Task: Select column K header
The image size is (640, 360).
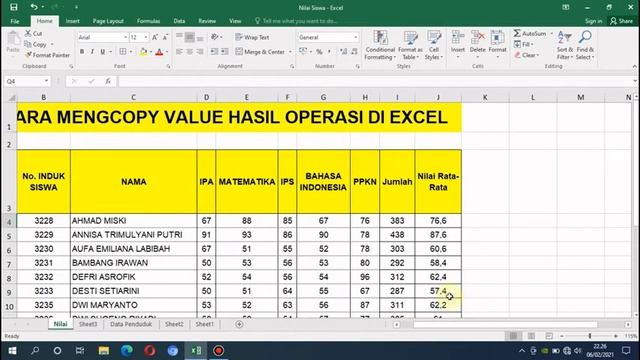Action: 485,97
